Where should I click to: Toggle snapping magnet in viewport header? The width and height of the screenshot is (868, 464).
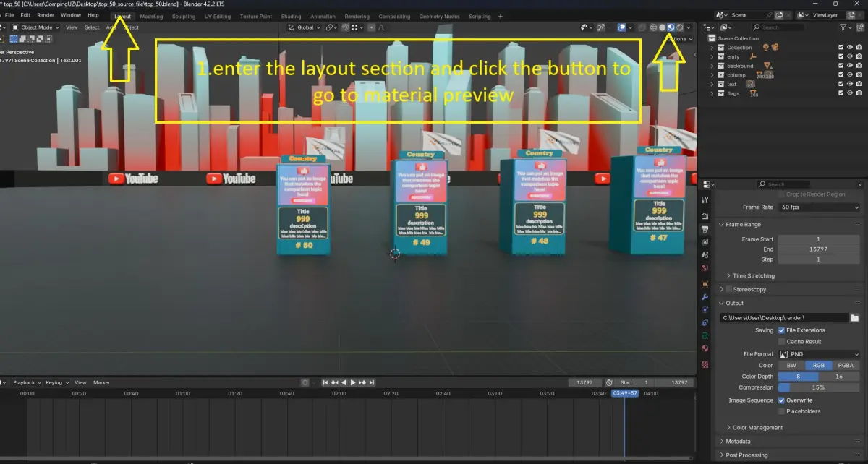click(345, 27)
